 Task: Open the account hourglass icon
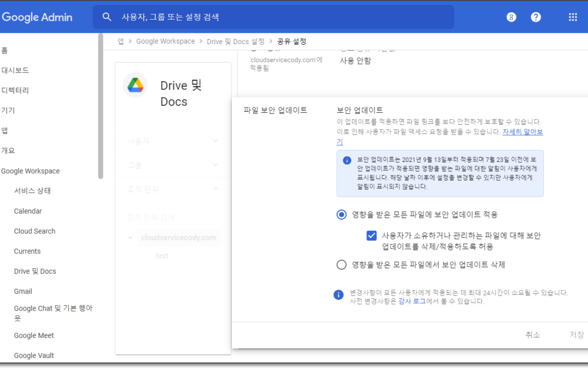click(x=511, y=17)
